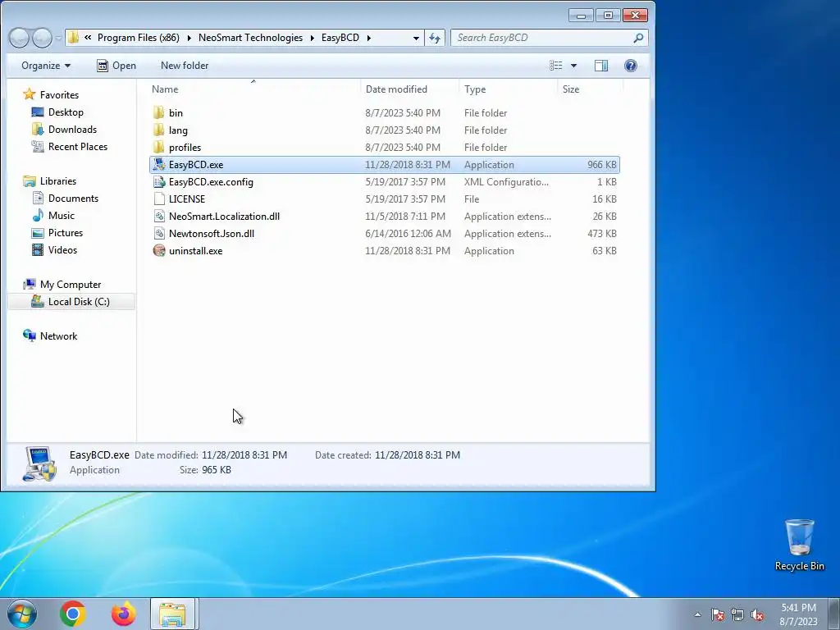Image resolution: width=840 pixels, height=630 pixels.
Task: Open the Help question mark icon
Action: tap(631, 66)
